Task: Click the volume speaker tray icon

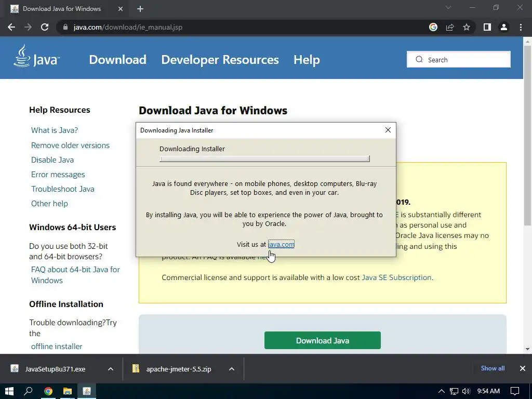Action: click(466, 391)
